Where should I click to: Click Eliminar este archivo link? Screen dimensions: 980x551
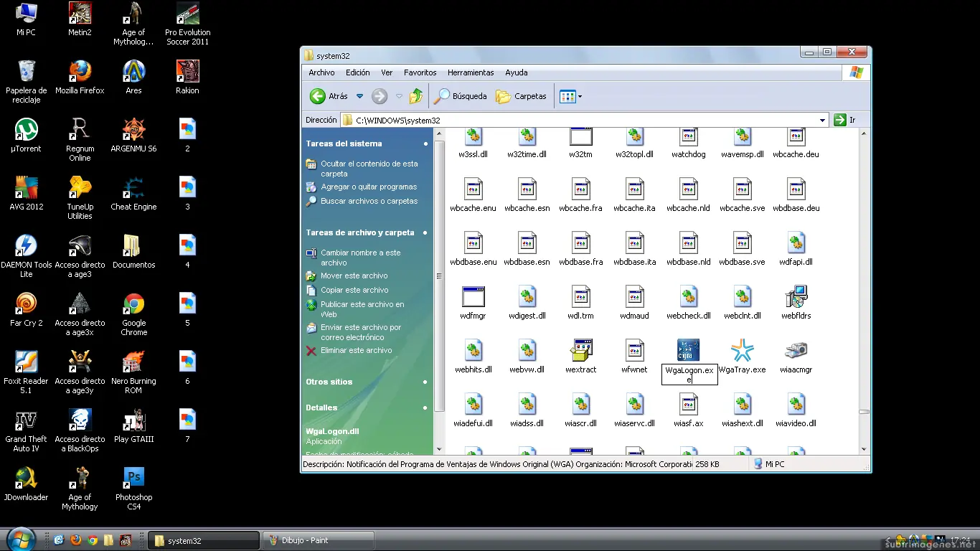point(356,350)
